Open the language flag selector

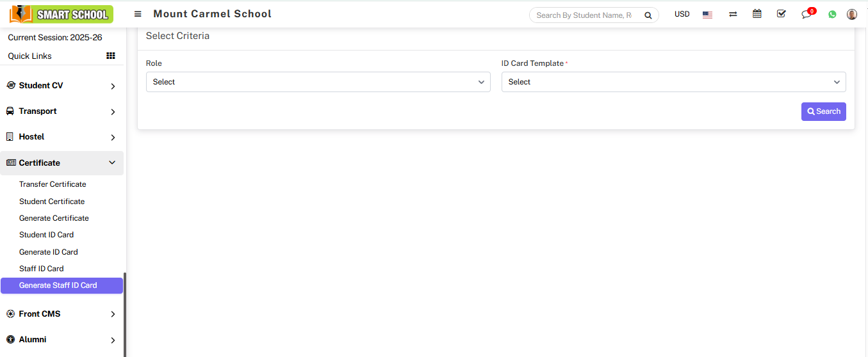[707, 15]
